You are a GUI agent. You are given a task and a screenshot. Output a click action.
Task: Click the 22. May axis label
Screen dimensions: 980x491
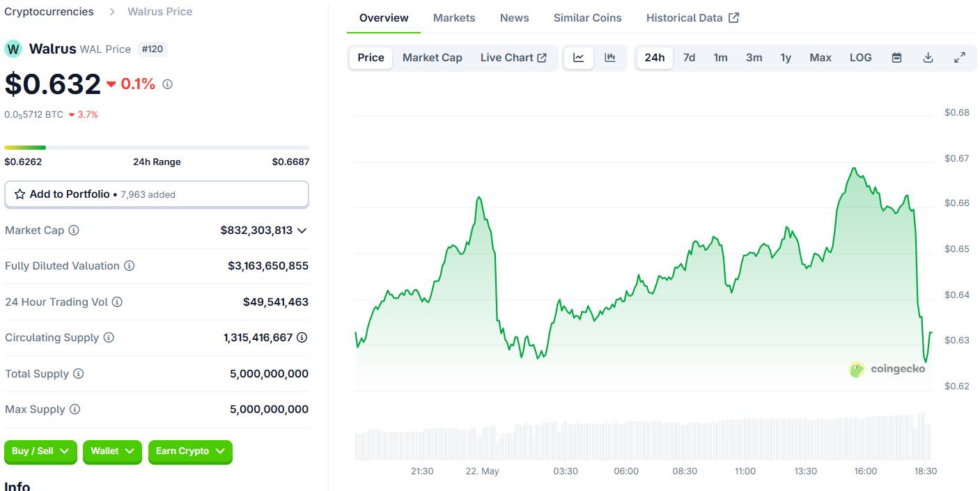point(483,471)
